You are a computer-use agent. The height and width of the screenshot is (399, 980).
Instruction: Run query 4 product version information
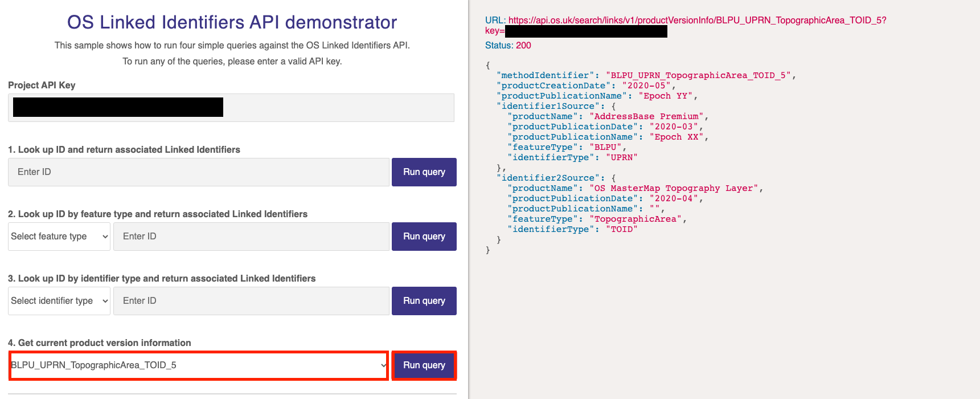(x=424, y=365)
